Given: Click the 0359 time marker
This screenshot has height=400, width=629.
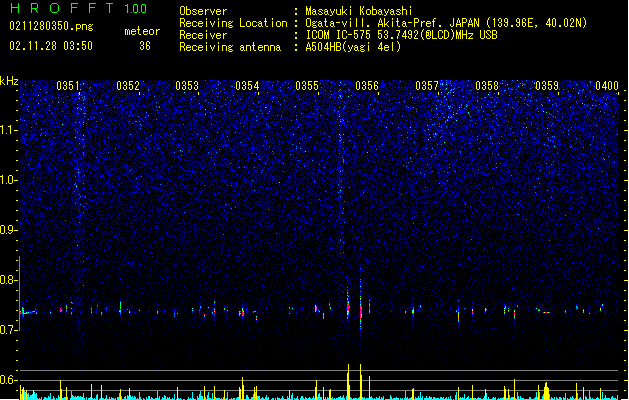Looking at the screenshot, I should click(547, 86).
